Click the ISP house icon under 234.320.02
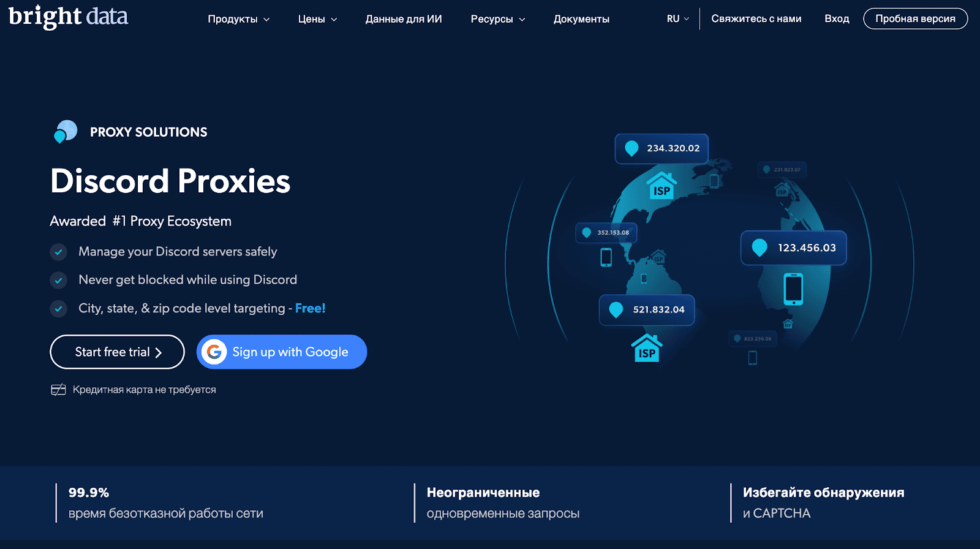Viewport: 980px width, 549px height. click(x=661, y=186)
